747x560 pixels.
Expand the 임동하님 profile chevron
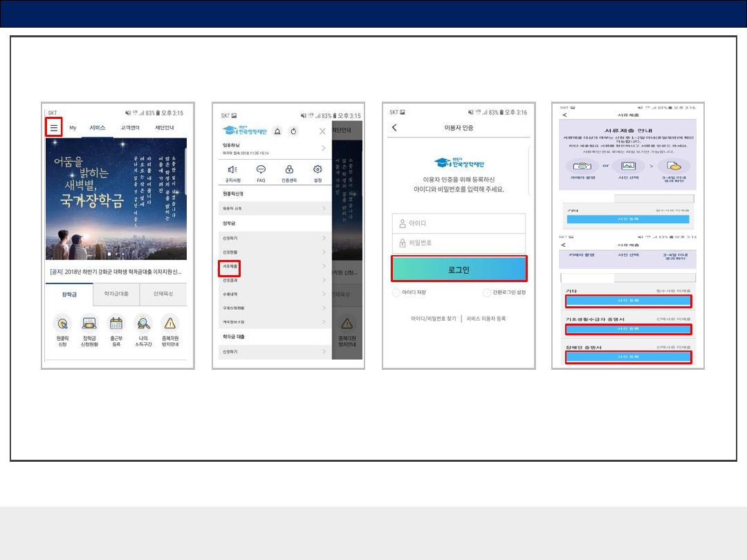coord(324,149)
